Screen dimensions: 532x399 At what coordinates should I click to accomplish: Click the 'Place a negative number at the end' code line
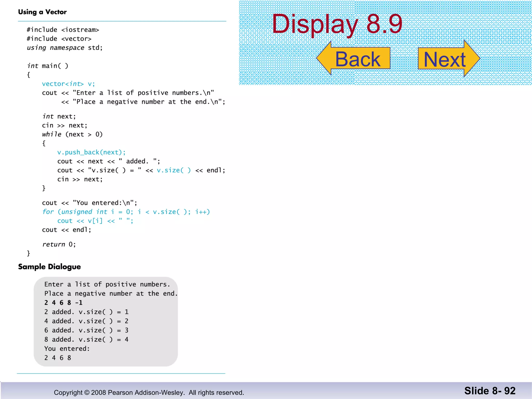(143, 102)
